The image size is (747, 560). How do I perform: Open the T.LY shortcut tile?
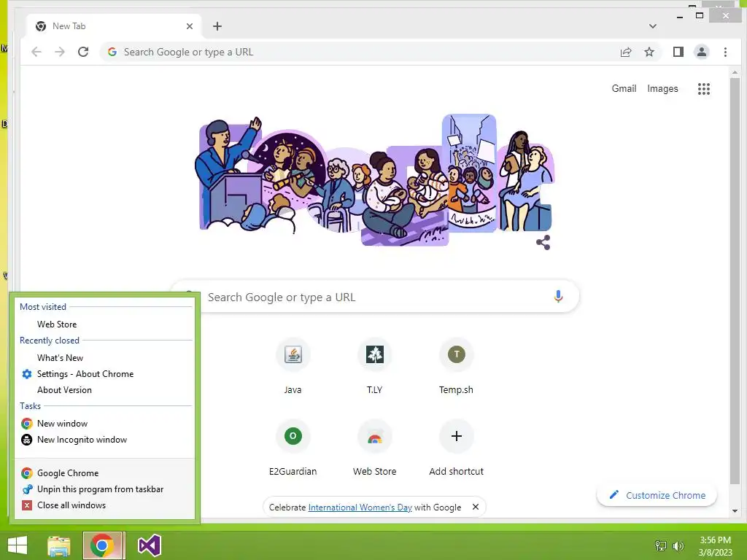[374, 367]
